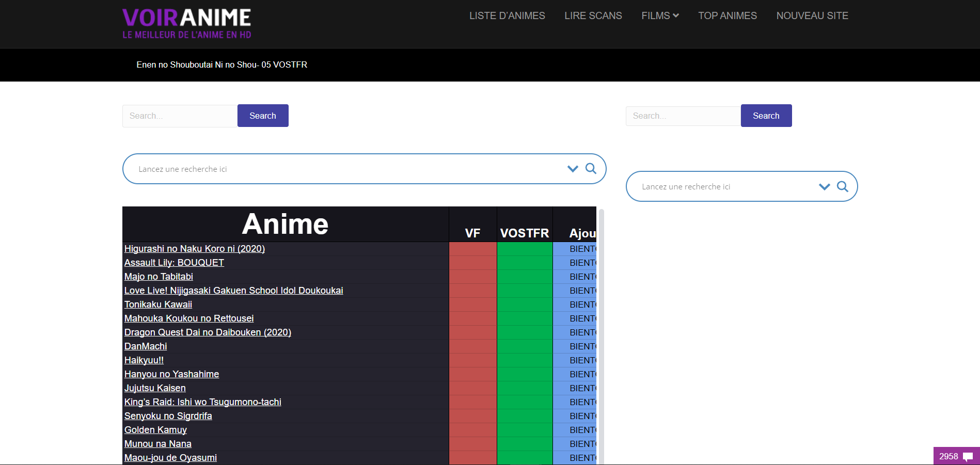Focus the left Search text field
The height and width of the screenshot is (465, 980).
coord(180,116)
